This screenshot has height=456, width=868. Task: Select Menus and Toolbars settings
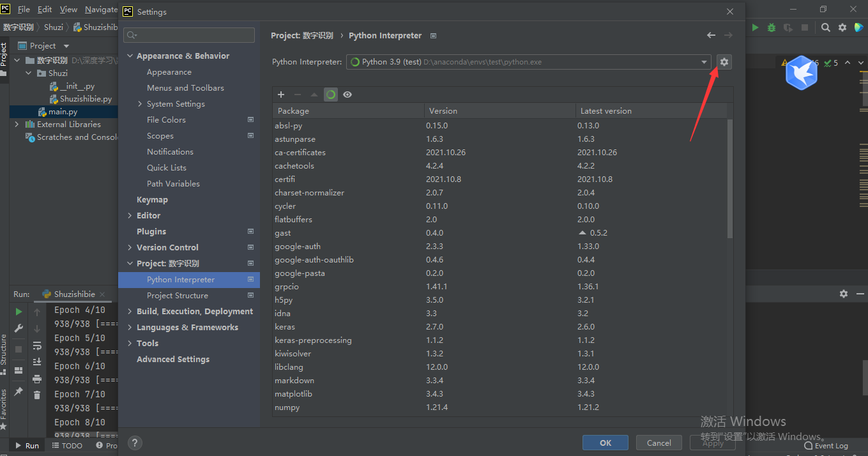pos(185,88)
